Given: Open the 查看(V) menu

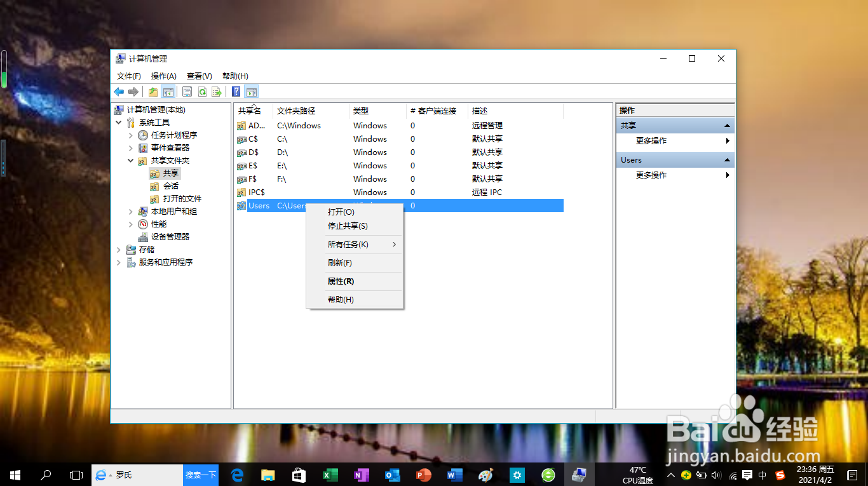Looking at the screenshot, I should [x=200, y=76].
